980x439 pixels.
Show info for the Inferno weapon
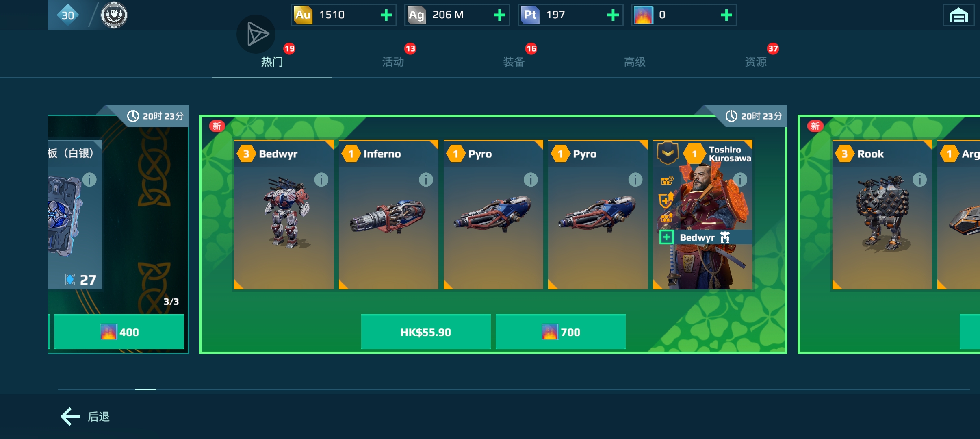coord(426,179)
